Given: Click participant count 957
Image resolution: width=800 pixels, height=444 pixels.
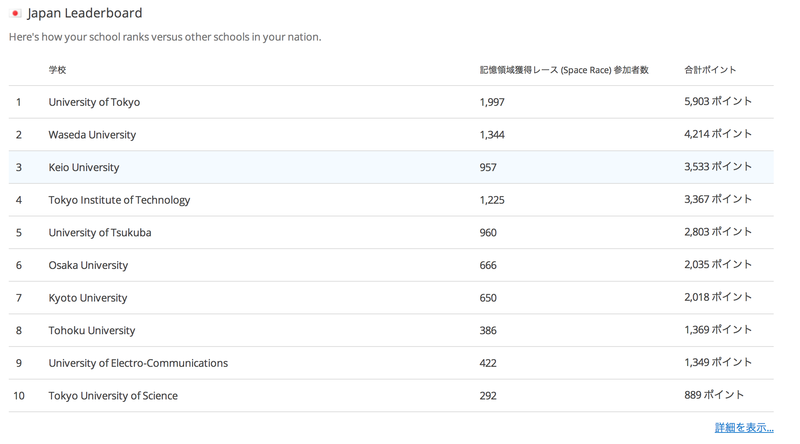Looking at the screenshot, I should pos(488,167).
